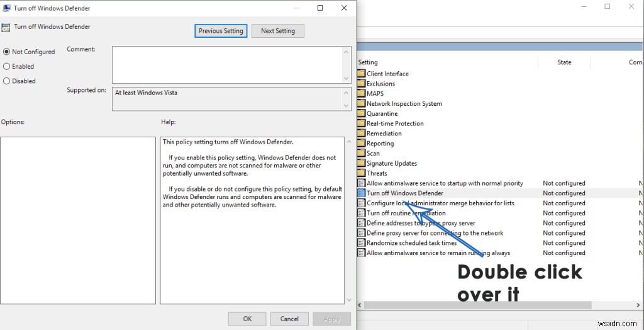This screenshot has width=644, height=330.
Task: Click the Not configured state of Randomize task times
Action: [564, 242]
